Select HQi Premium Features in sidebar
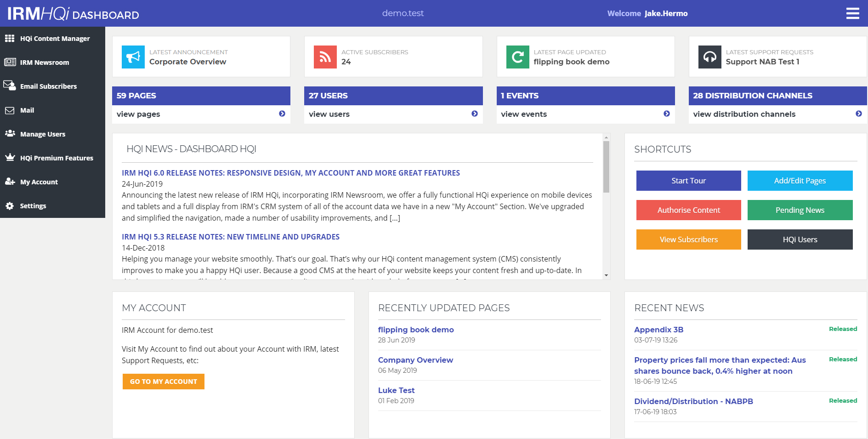Image resolution: width=868 pixels, height=439 pixels. (52, 158)
